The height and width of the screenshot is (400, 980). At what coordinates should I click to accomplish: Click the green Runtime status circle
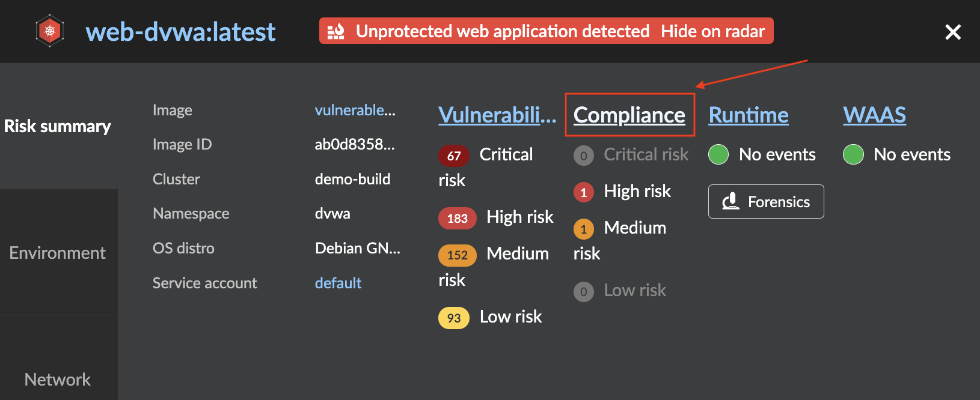[x=718, y=154]
